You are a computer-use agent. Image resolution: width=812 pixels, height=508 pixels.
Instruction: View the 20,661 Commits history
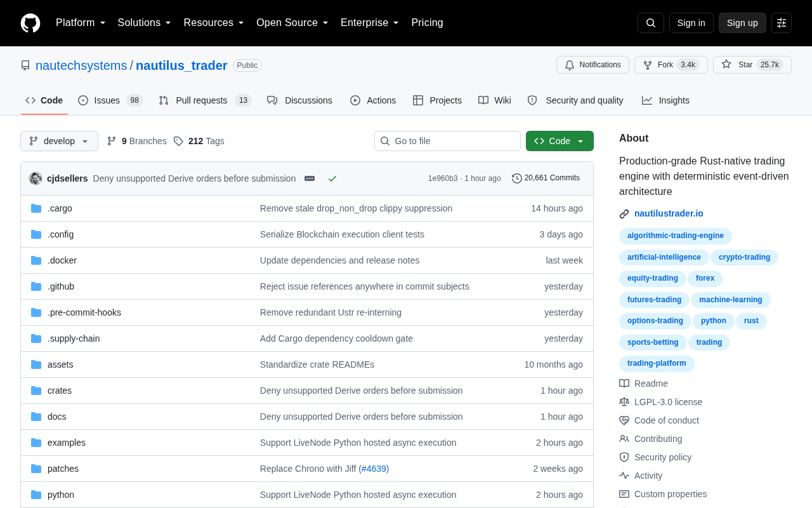point(546,178)
